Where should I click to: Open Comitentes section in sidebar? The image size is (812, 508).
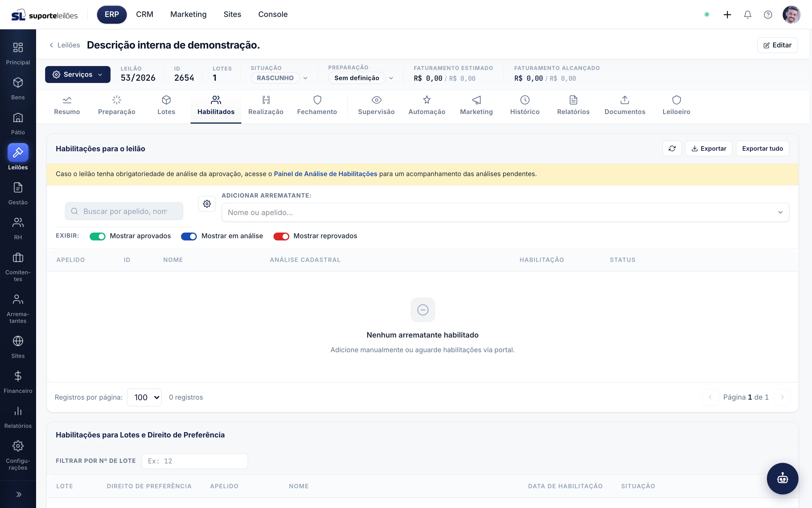click(18, 267)
